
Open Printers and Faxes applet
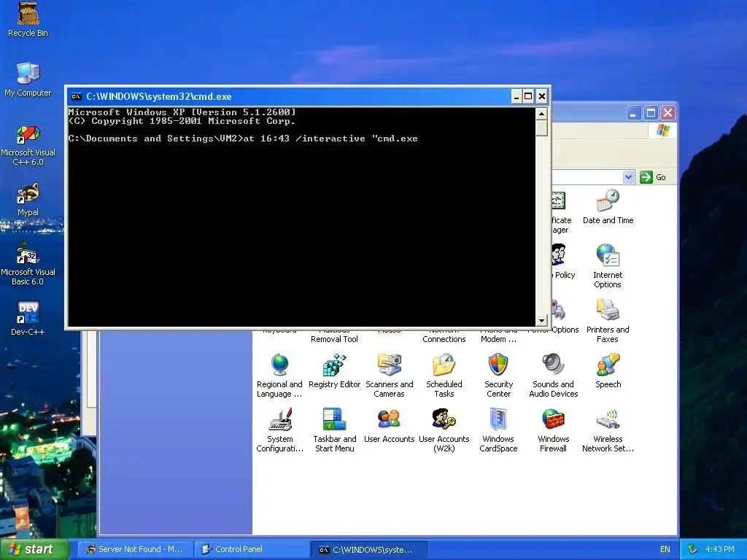[608, 321]
